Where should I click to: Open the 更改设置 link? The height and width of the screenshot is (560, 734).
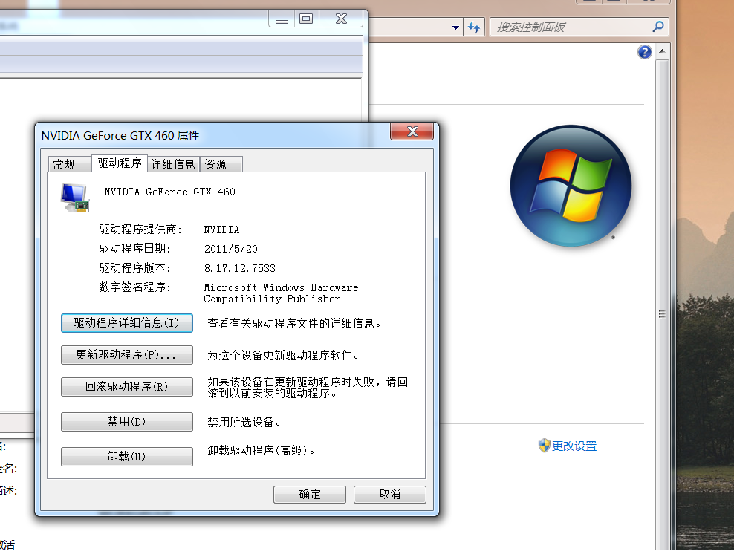point(574,446)
